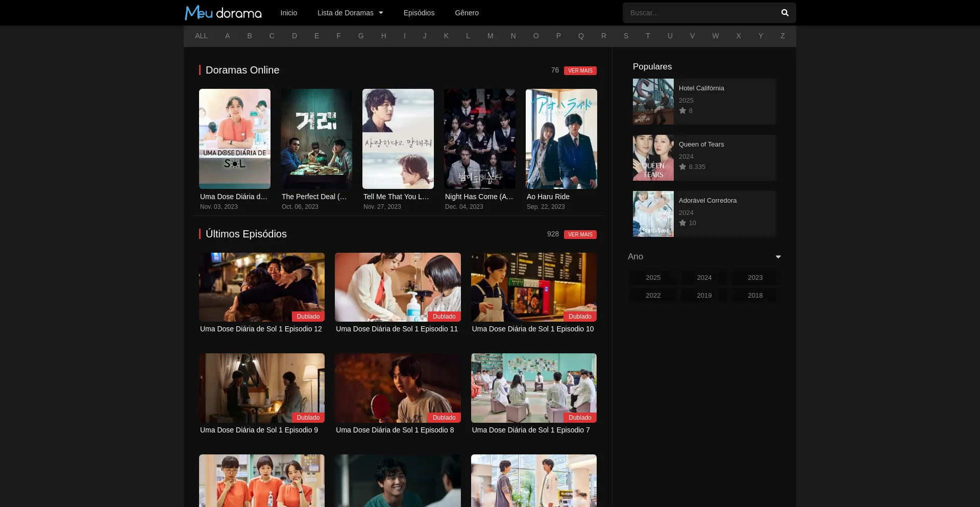Open the year 2024 filter

(x=704, y=277)
